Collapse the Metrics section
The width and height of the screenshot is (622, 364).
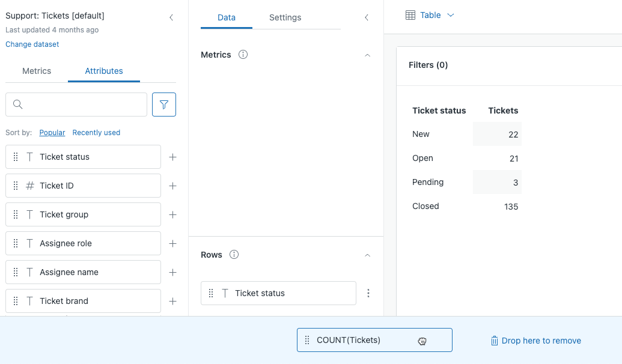point(368,55)
